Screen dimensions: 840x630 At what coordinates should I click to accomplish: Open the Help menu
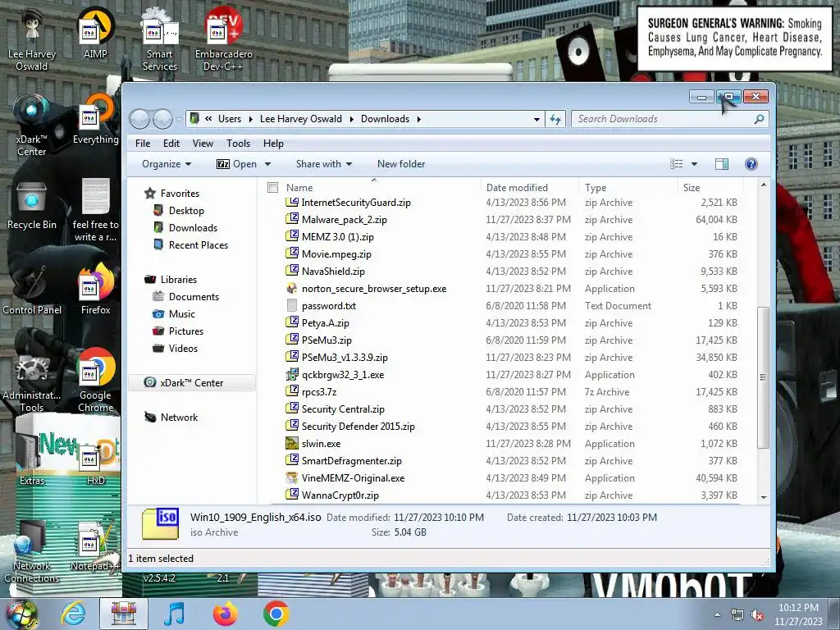click(273, 144)
